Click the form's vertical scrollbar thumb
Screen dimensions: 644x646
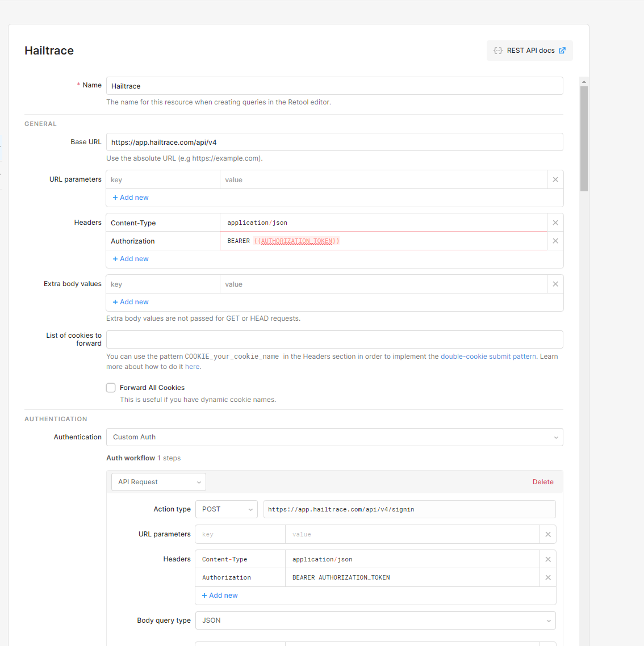(x=584, y=139)
